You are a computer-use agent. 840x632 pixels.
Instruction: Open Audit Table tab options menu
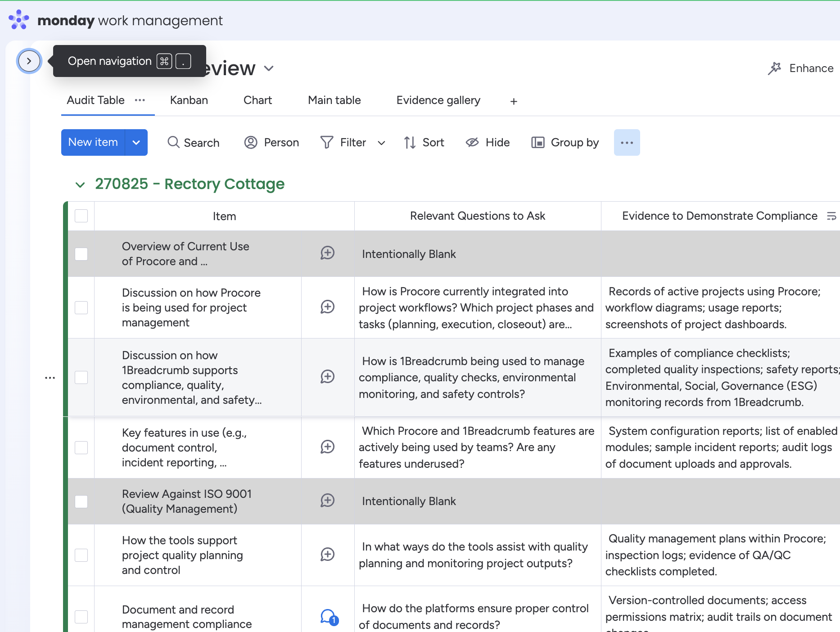(140, 100)
